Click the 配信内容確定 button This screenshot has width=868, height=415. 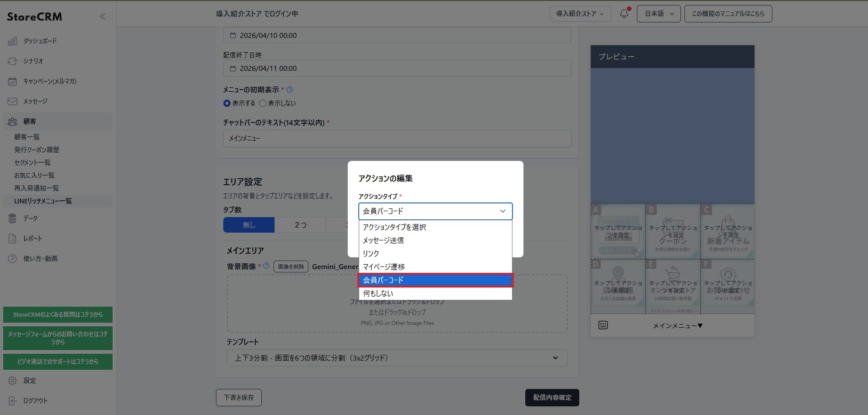pyautogui.click(x=552, y=398)
